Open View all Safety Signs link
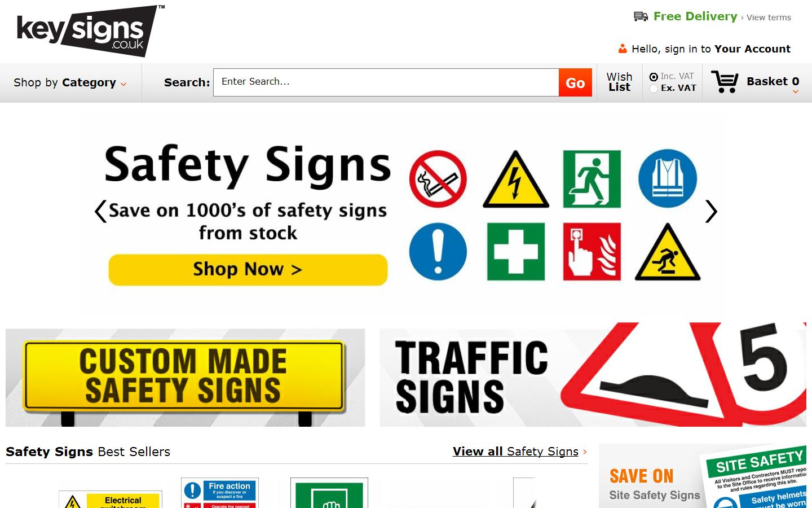This screenshot has width=812, height=508. [x=515, y=452]
